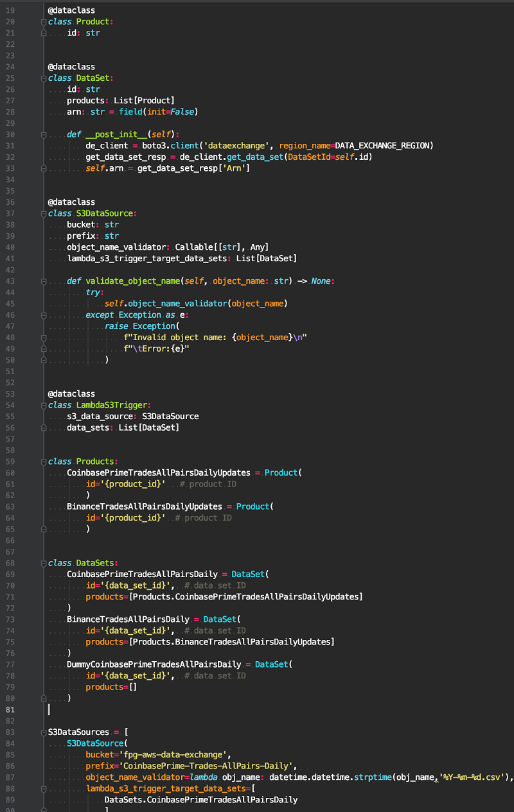The width and height of the screenshot is (514, 812).
Task: Click bucket: str field in S3DataSource
Action: click(x=93, y=225)
